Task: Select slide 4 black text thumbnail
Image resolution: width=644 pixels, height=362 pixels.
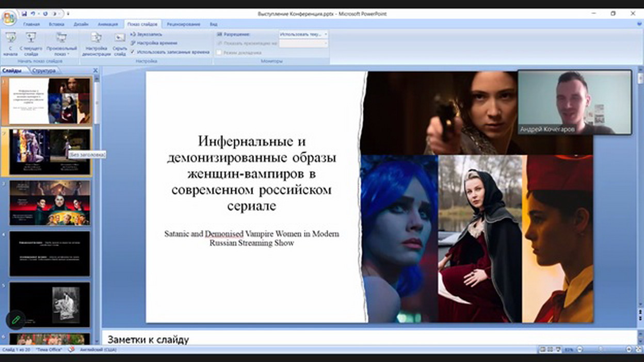Action: coord(50,253)
